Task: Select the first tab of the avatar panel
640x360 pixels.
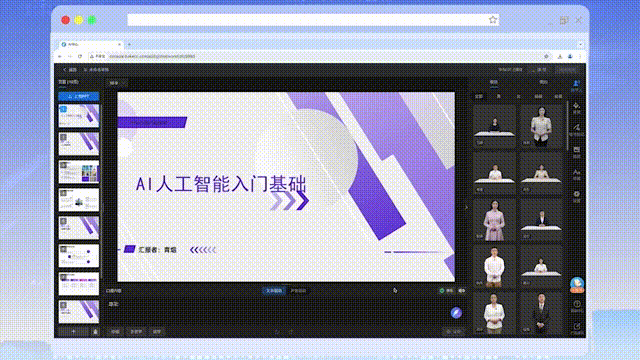Action: coord(493,82)
